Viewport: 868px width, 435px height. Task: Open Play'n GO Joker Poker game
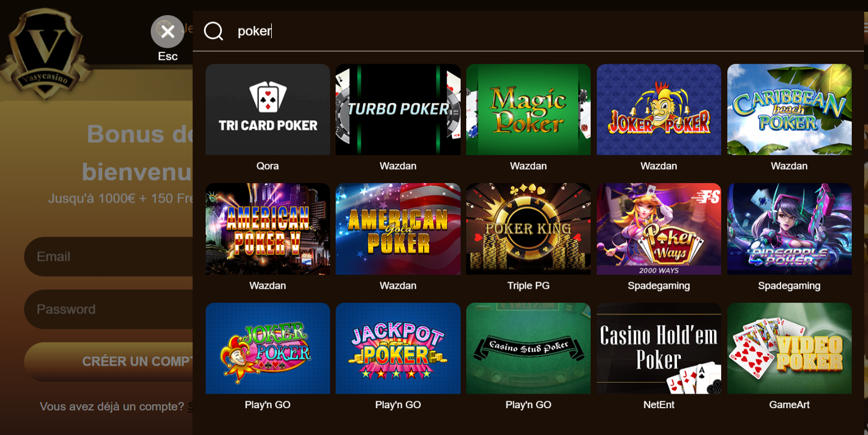tap(268, 348)
